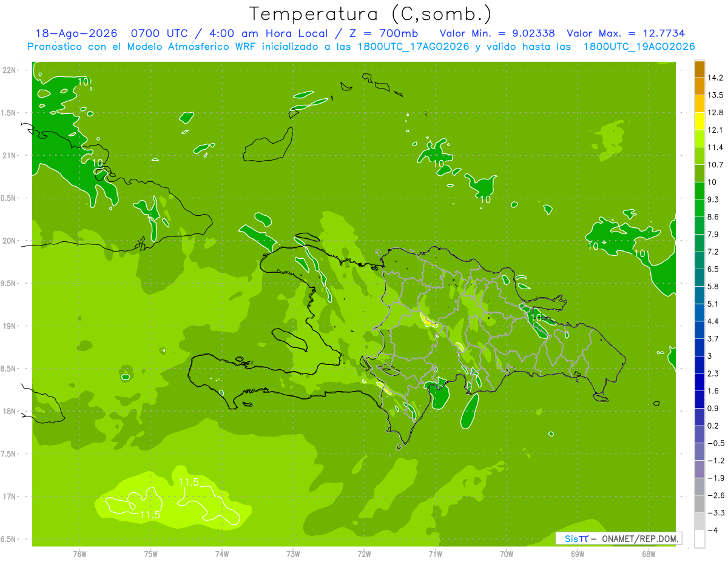Click the "13.5" color scale label
The width and height of the screenshot is (728, 562).
coord(716,95)
